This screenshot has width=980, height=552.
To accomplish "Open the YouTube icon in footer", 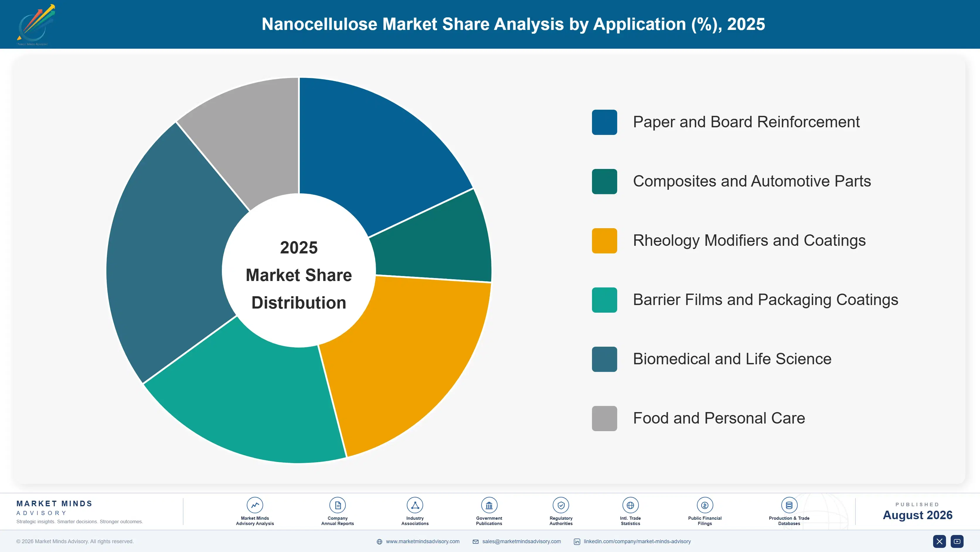I will (x=957, y=541).
